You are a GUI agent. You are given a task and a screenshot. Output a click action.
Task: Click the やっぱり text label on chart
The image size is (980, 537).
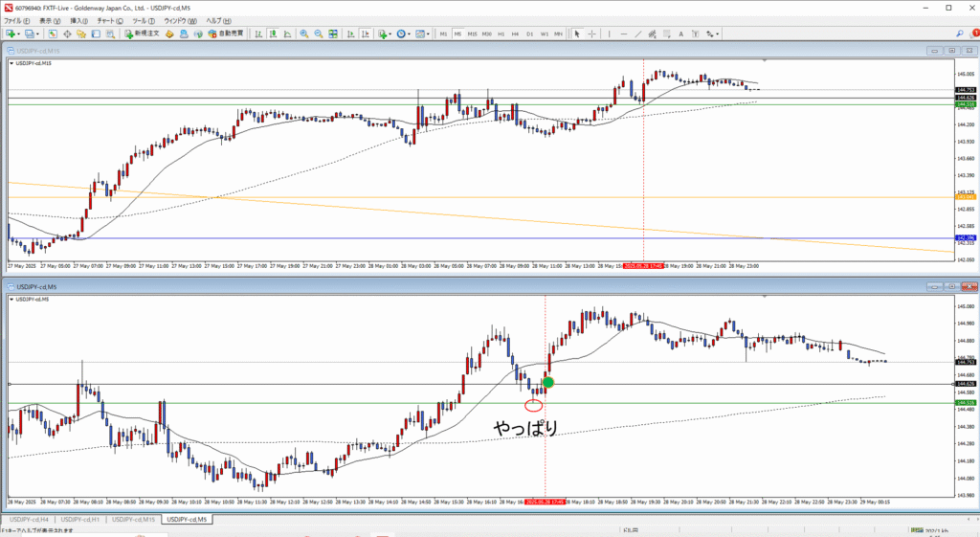tap(525, 428)
